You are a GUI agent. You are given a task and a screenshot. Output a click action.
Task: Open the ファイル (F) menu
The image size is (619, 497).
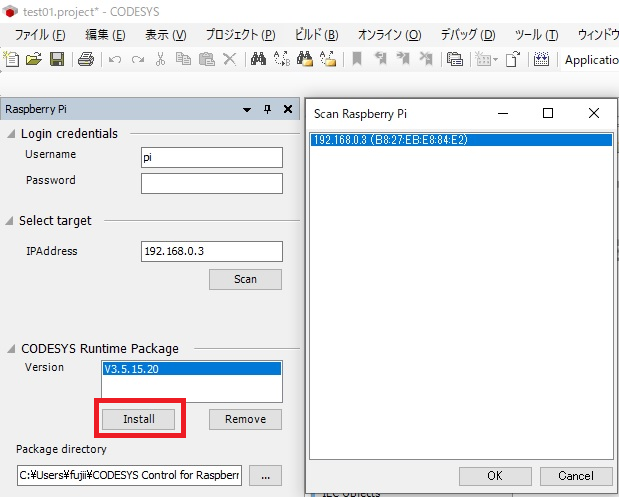(40, 35)
